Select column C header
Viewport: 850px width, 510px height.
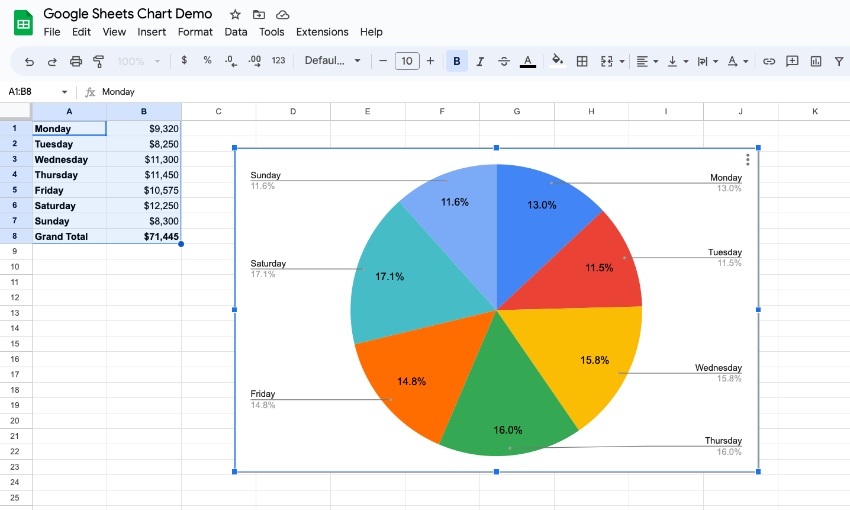[218, 111]
